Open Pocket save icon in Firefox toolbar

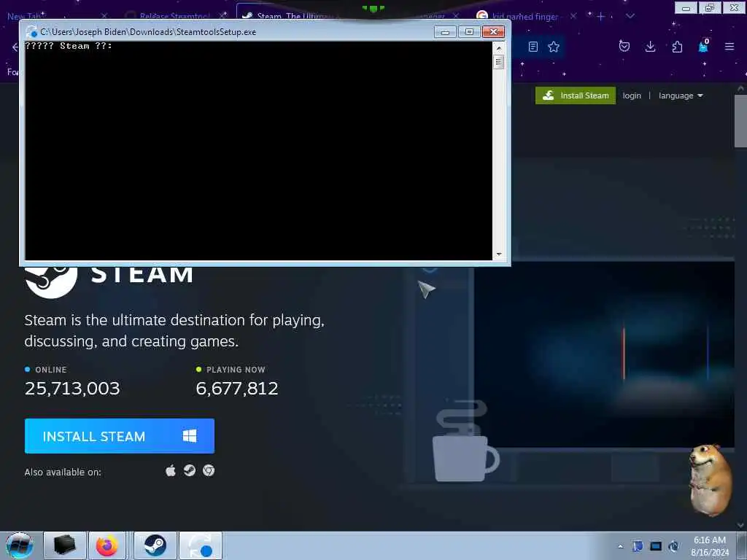[x=624, y=46]
